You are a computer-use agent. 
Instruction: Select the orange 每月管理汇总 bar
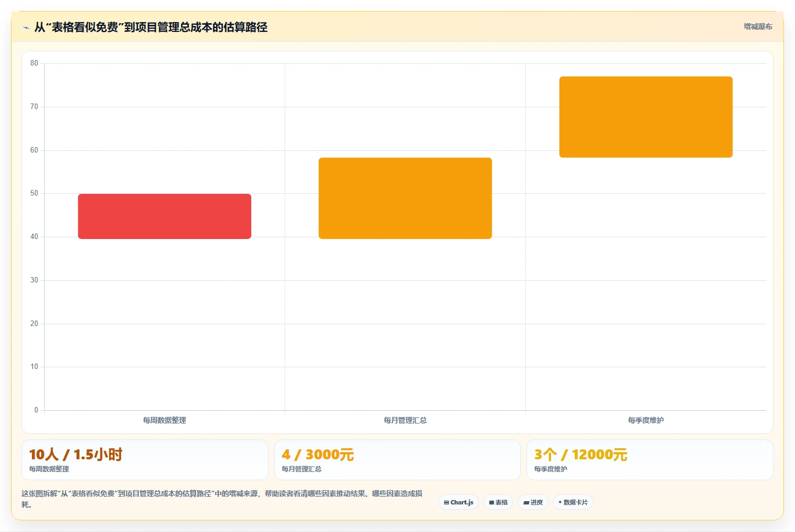(405, 198)
